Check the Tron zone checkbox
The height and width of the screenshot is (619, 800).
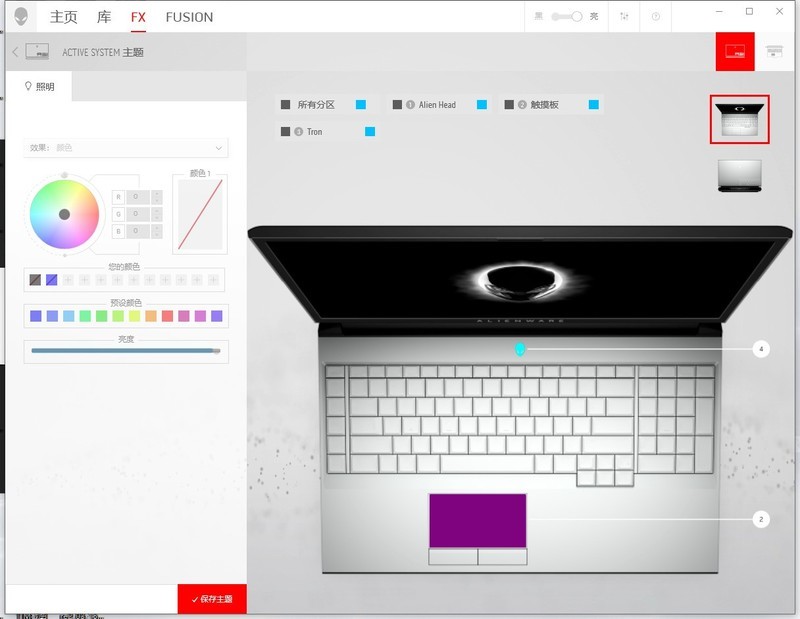[x=286, y=132]
